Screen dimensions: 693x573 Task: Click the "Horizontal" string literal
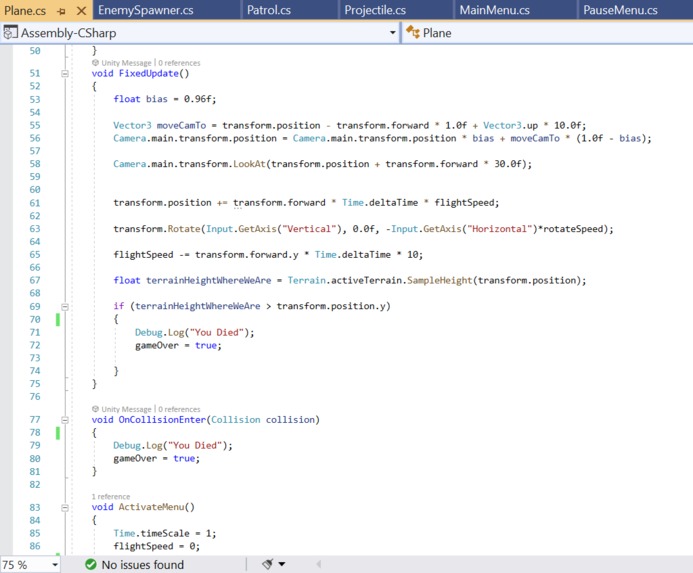[499, 229]
